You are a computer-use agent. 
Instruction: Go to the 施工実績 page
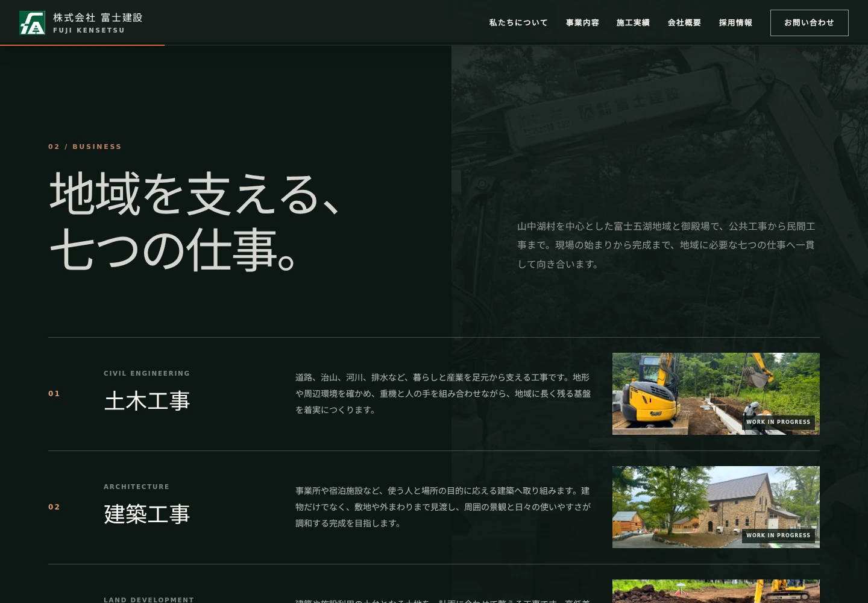click(x=633, y=23)
